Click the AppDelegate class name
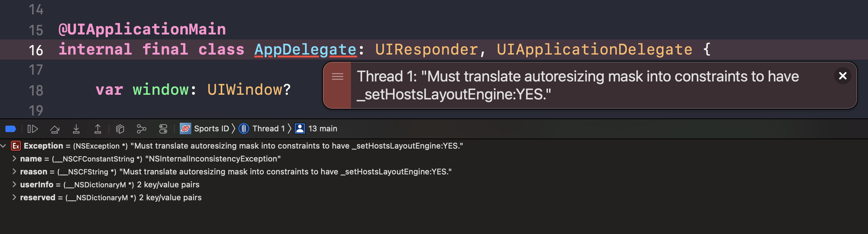 click(305, 50)
